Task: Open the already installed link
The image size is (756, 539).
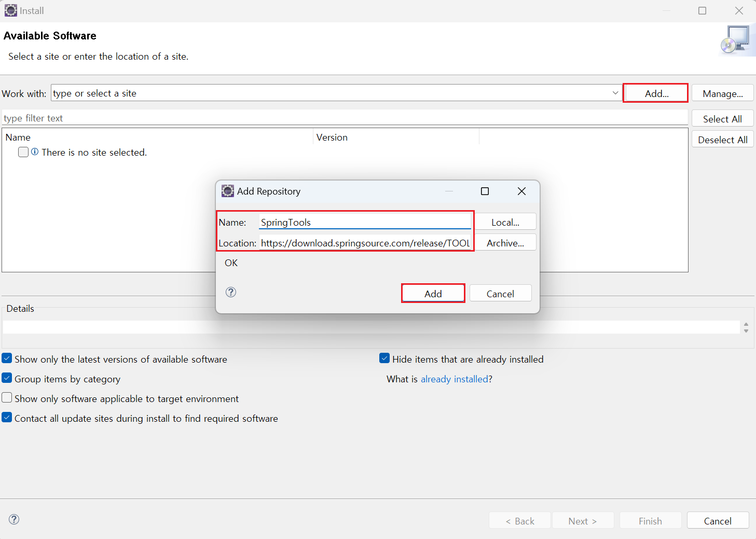Action: [x=454, y=379]
